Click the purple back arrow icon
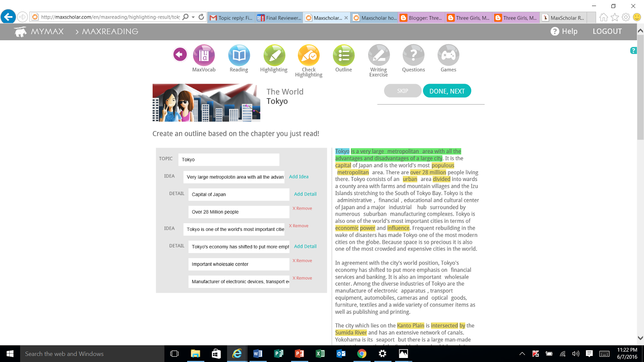This screenshot has width=644, height=362. point(180,53)
